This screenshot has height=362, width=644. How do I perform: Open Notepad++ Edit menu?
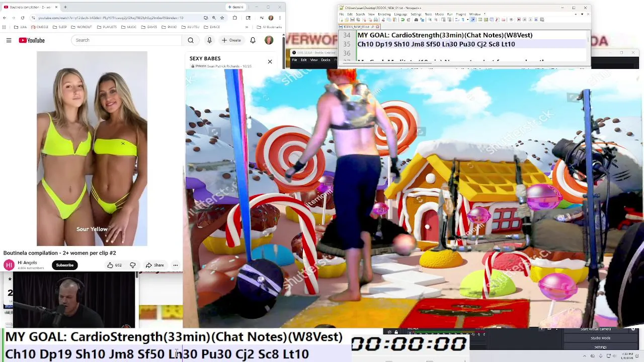(351, 14)
